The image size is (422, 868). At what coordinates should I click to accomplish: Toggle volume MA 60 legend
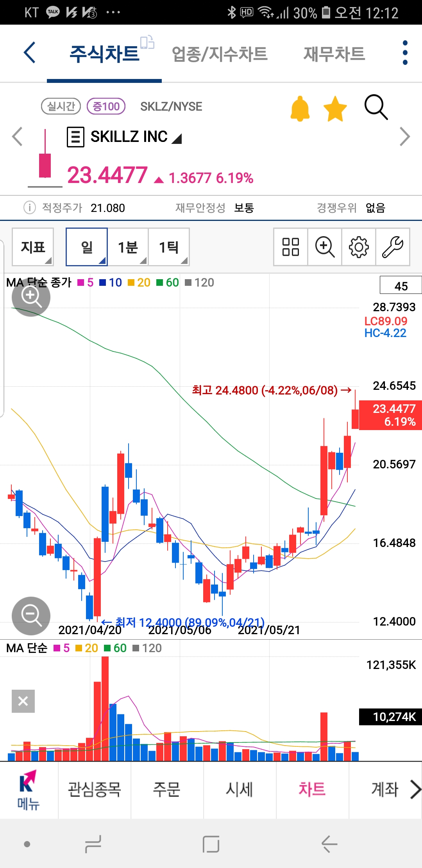[115, 648]
